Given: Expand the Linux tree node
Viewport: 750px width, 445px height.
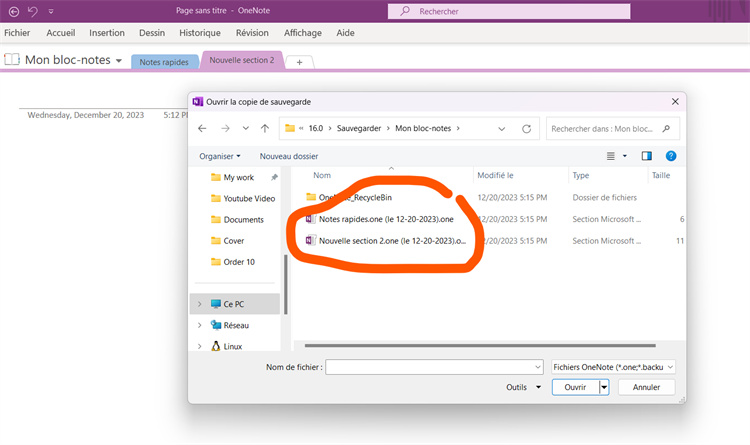Looking at the screenshot, I should click(x=200, y=346).
